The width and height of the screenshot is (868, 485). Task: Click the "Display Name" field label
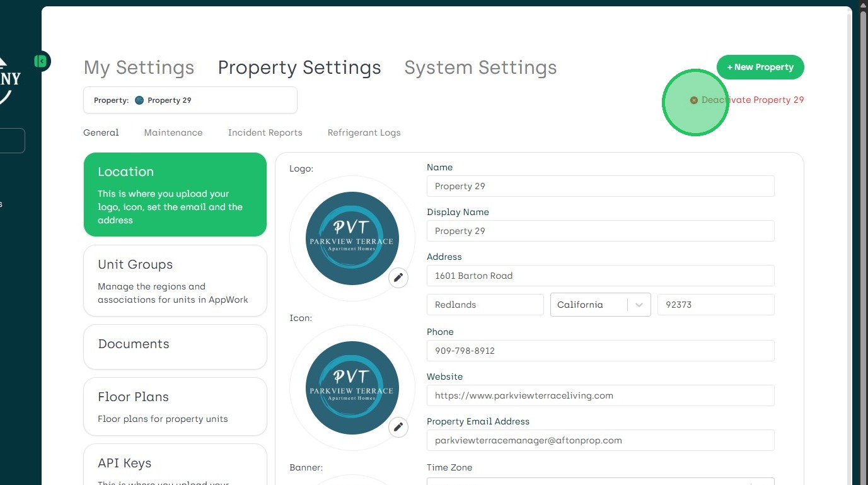pyautogui.click(x=458, y=212)
